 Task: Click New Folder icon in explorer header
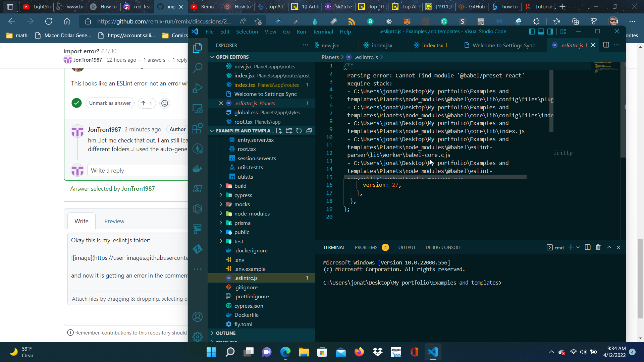point(289,131)
